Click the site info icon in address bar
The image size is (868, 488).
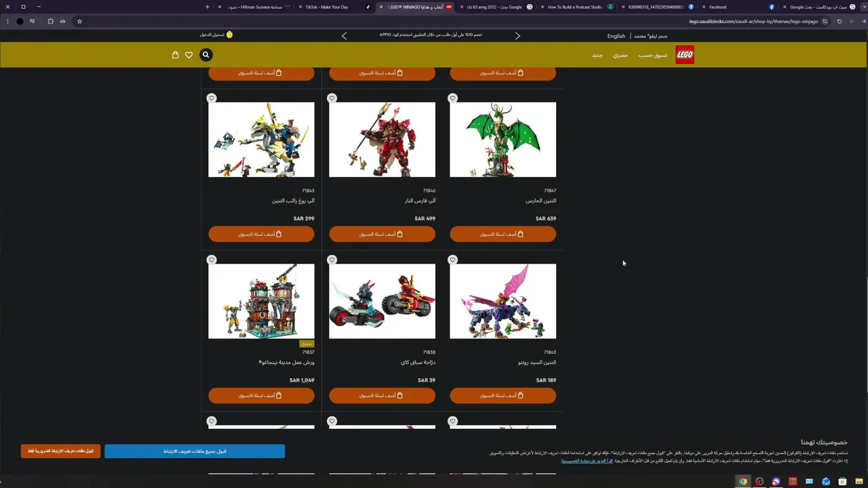pos(825,21)
